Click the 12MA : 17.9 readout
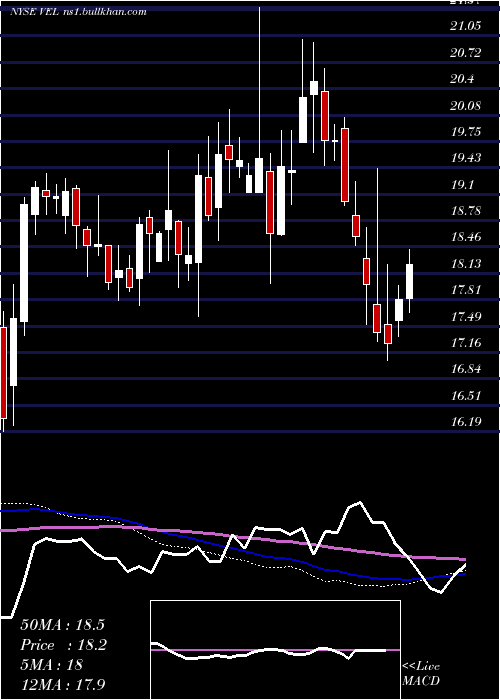 62,684
